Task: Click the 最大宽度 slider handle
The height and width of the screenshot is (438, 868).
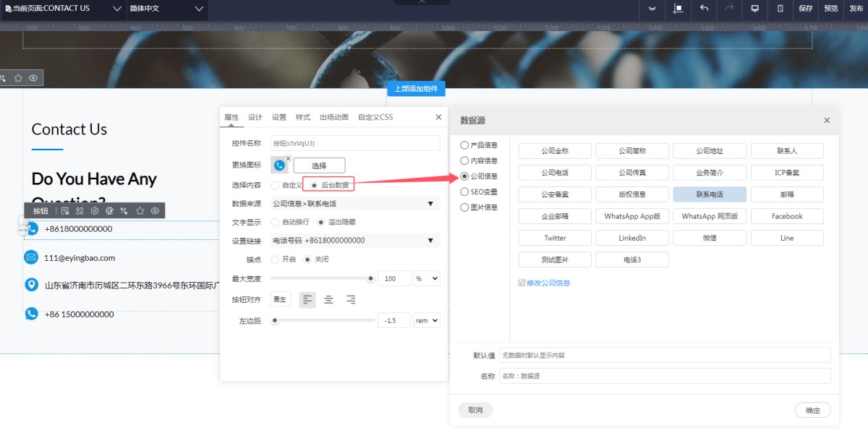Action: [x=371, y=279]
